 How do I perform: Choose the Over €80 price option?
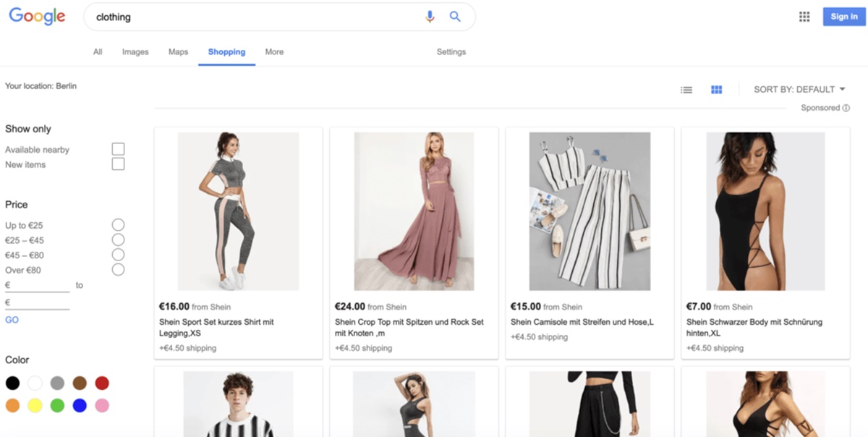click(x=118, y=270)
